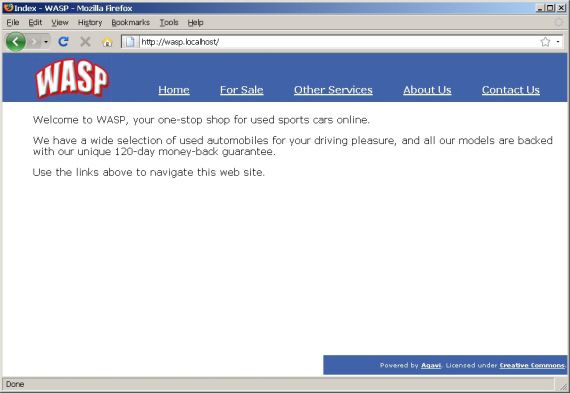Reload the current page
The image size is (570, 393).
[x=63, y=42]
